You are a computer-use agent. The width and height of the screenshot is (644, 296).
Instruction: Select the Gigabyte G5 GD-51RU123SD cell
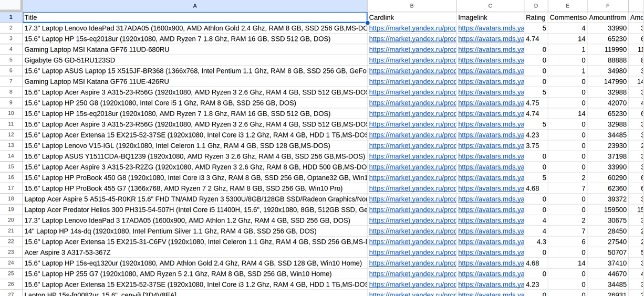(195, 60)
